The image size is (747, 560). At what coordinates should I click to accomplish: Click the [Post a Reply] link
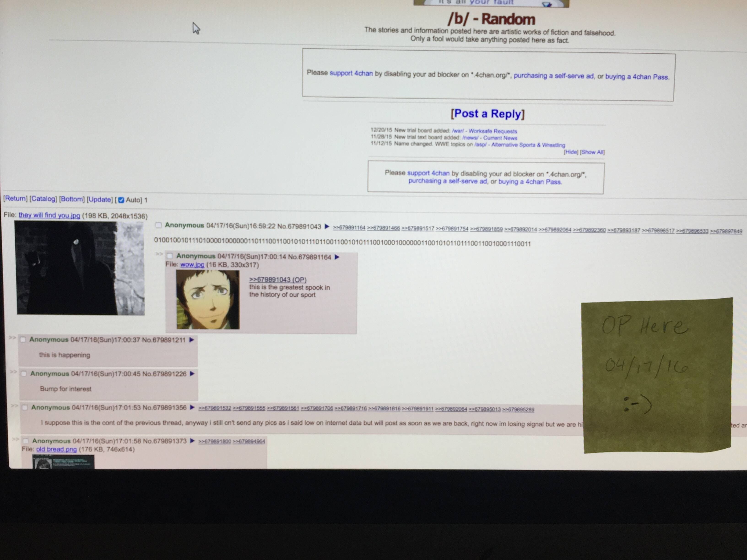(488, 114)
